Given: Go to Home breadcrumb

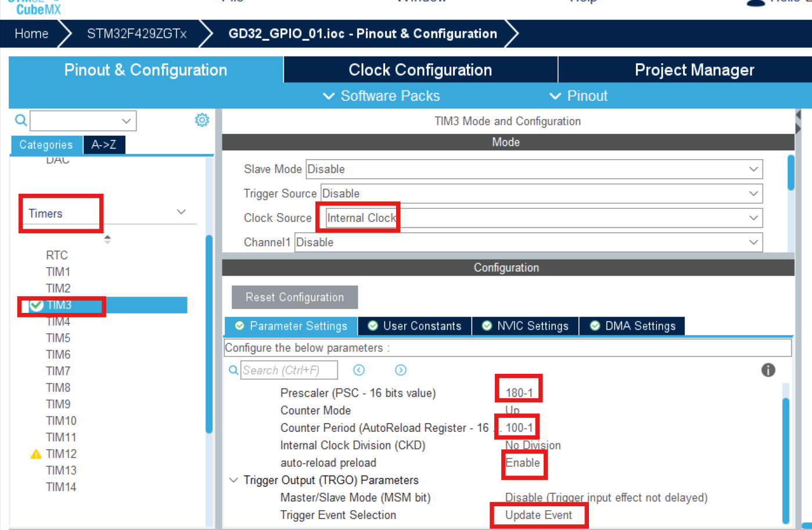Looking at the screenshot, I should [31, 34].
